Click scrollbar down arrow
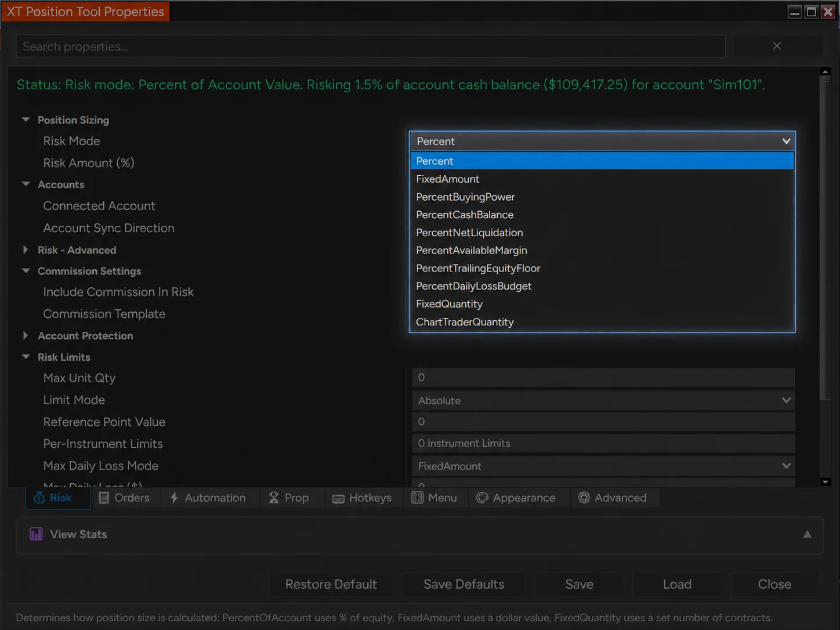The width and height of the screenshot is (840, 630). (x=825, y=482)
